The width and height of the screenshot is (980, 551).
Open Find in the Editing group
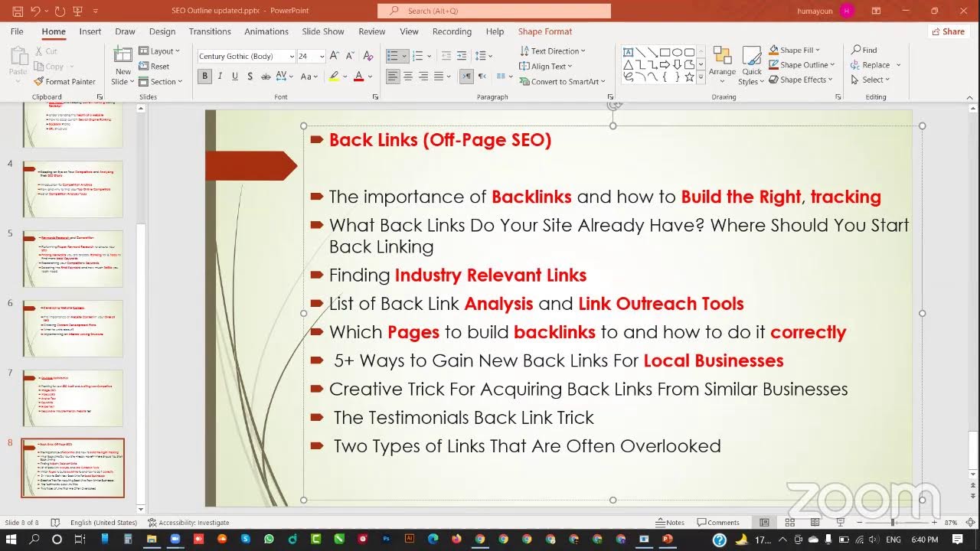click(864, 50)
